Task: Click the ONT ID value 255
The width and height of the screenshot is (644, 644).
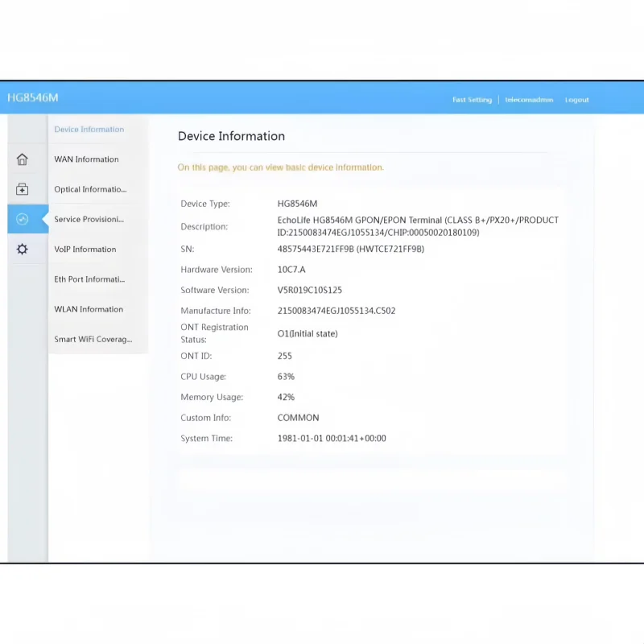Action: [285, 356]
